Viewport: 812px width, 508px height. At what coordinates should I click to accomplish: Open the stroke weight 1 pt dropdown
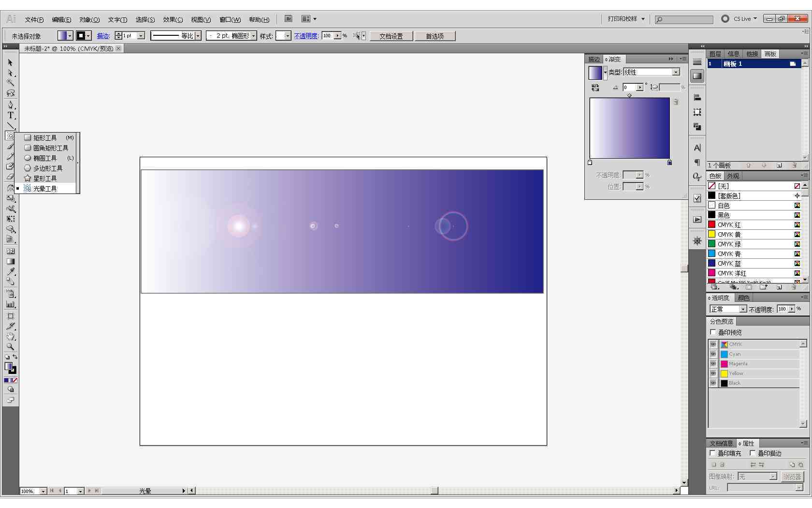tap(141, 36)
